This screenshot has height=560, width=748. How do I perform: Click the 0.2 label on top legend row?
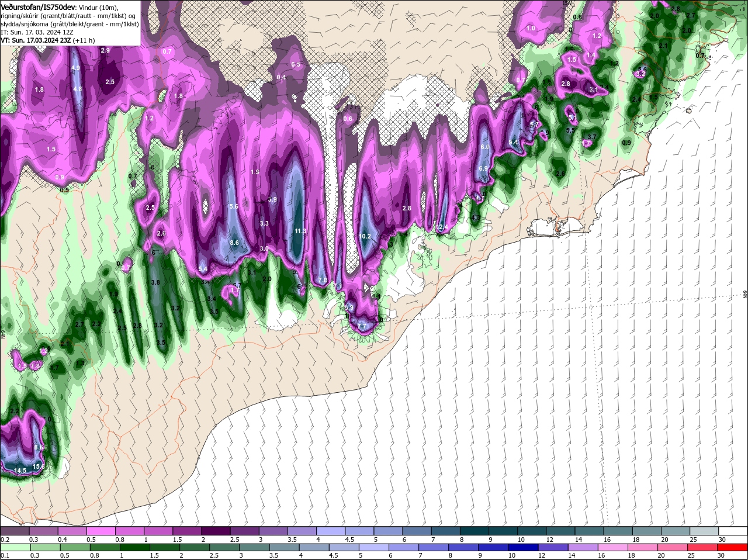(x=5, y=540)
